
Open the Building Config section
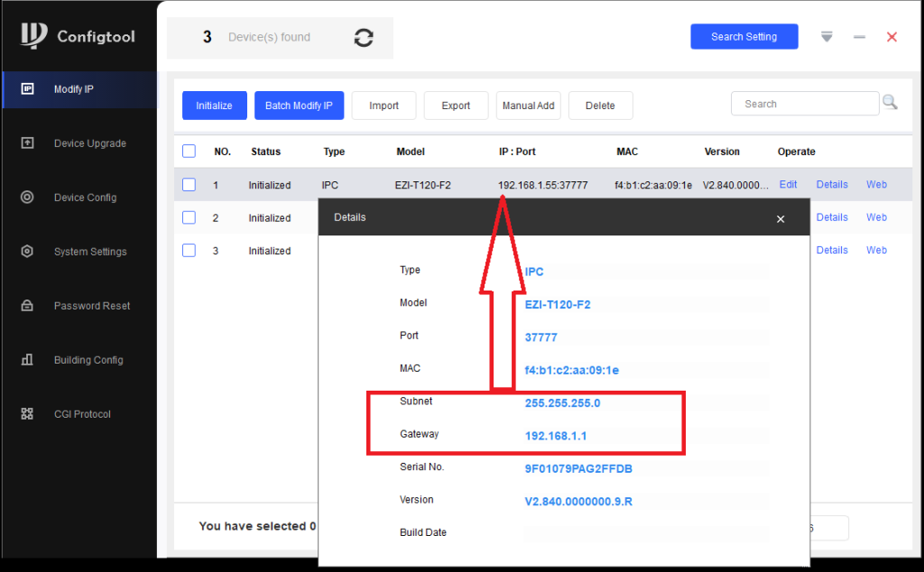click(x=88, y=360)
